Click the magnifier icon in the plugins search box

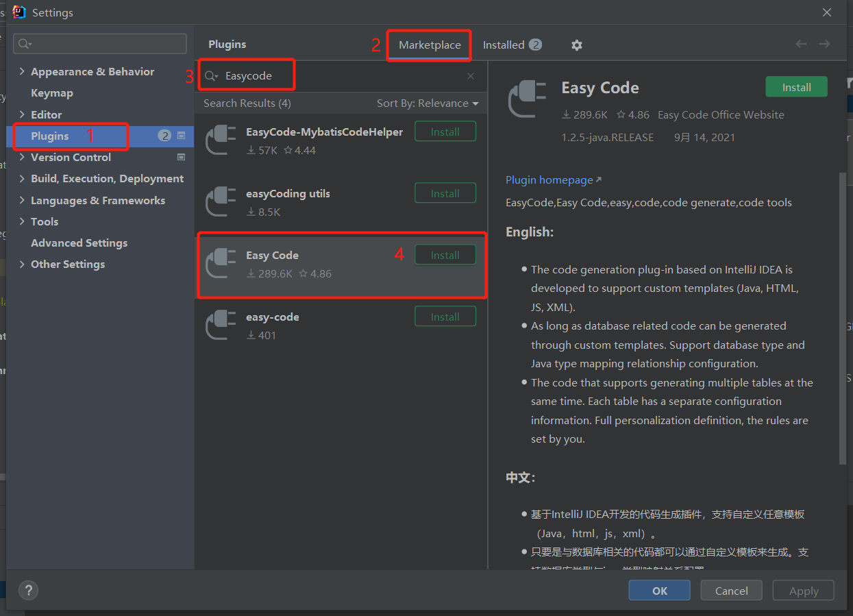pos(212,75)
